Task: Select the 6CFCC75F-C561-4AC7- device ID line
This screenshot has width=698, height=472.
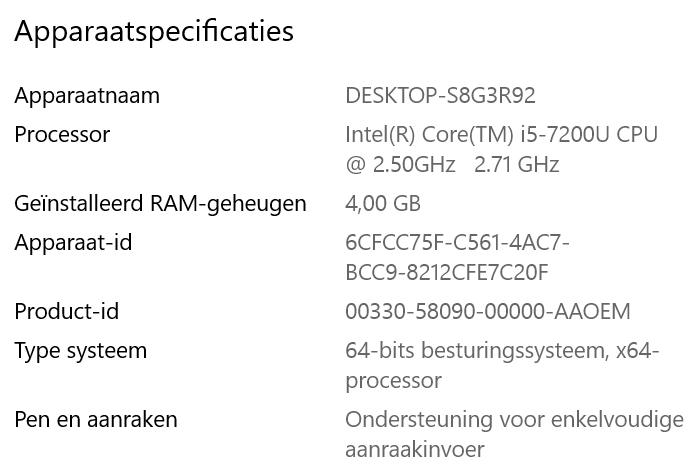Action: (457, 243)
